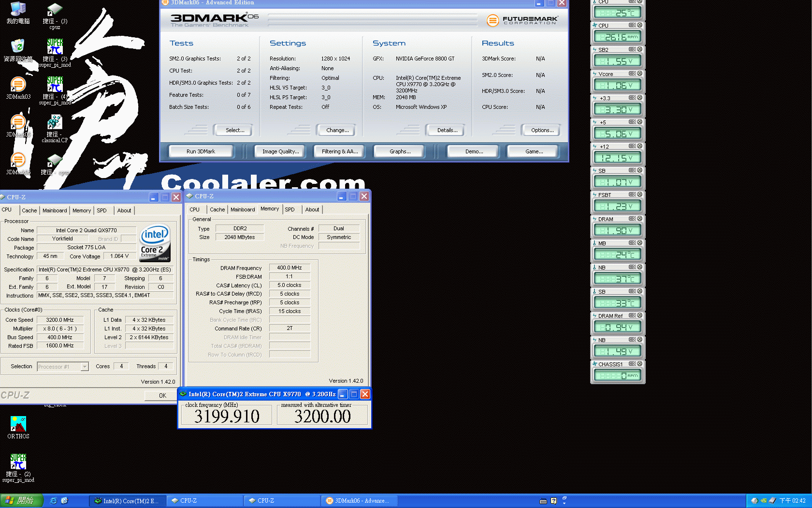812x508 pixels.
Task: Close the FSBT voltage monitor panel
Action: click(x=639, y=194)
